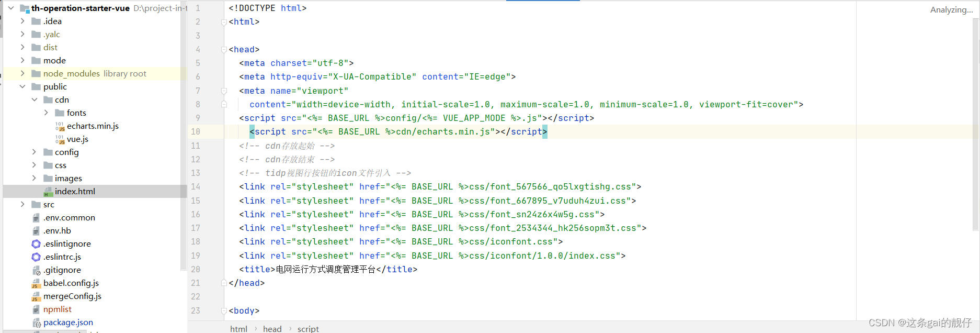Click the cdn folder icon

(48, 99)
